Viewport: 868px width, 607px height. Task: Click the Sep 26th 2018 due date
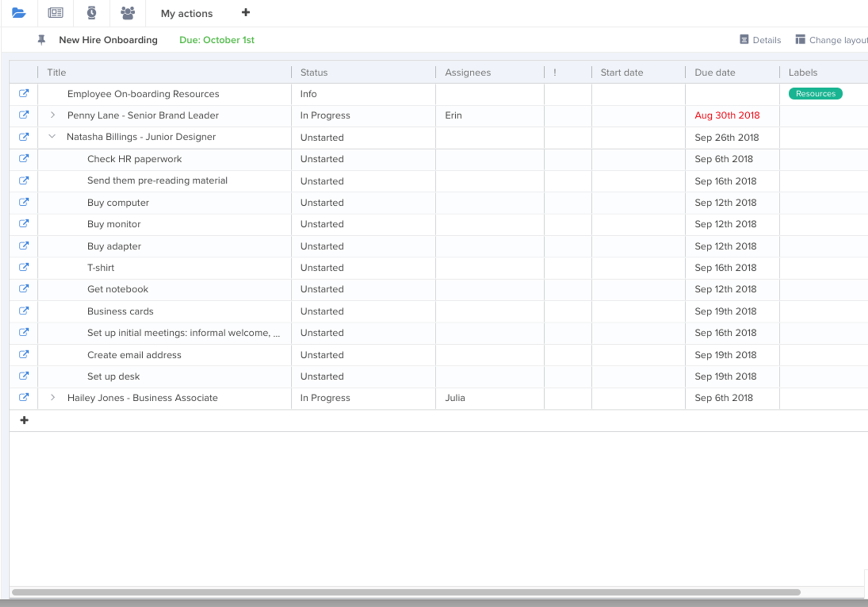pyautogui.click(x=726, y=137)
